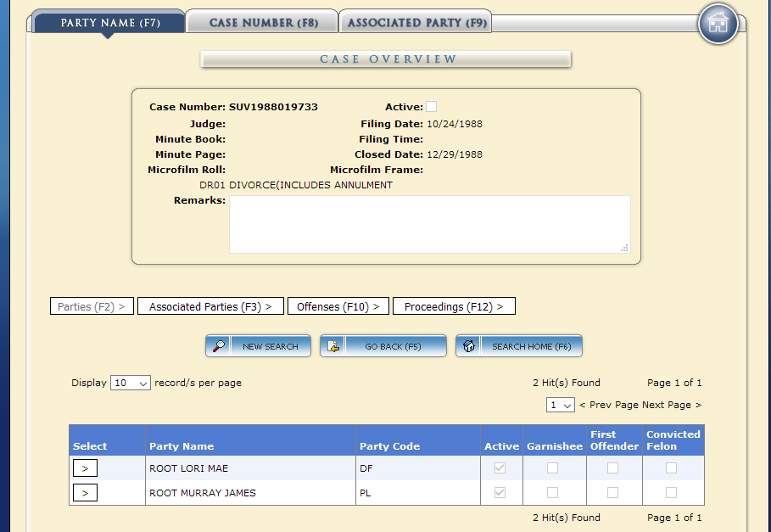Toggle Convicted Felon checkbox for ROOT MURRAY JAMES
Screen dimensions: 771x532
[671, 493]
